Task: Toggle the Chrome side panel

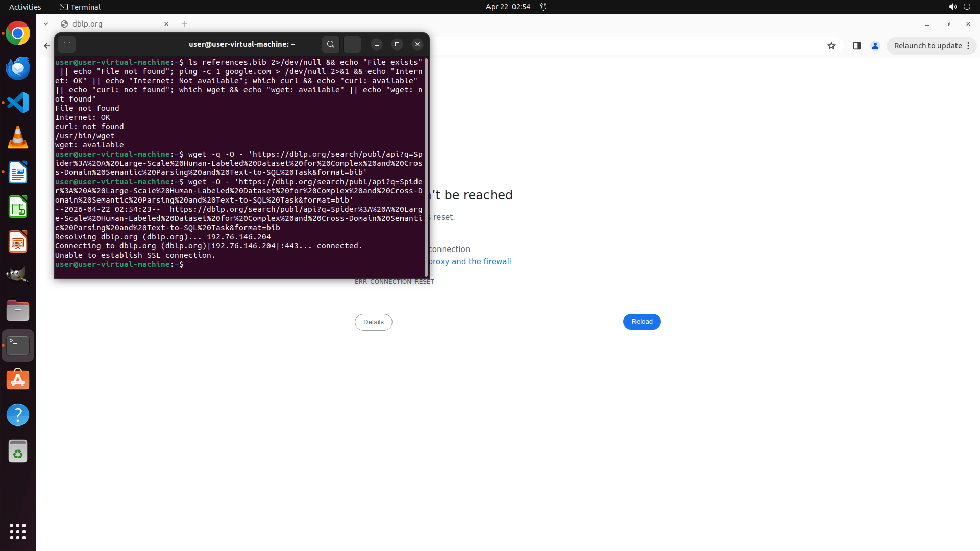Action: 857,46
